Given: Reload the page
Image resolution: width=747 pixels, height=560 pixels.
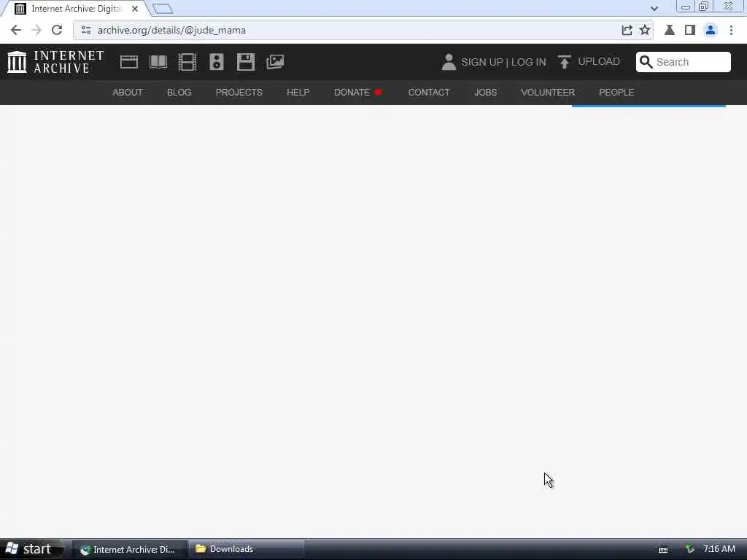Looking at the screenshot, I should [x=57, y=30].
